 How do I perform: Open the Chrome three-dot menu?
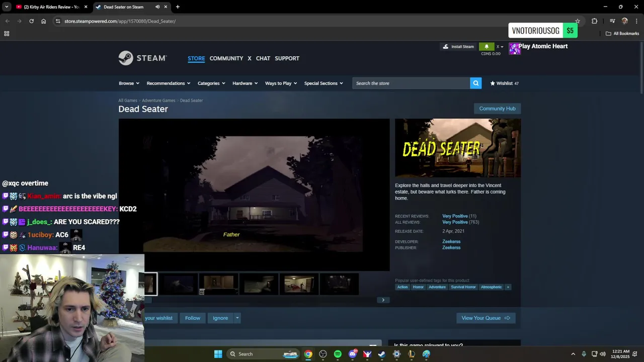click(636, 21)
